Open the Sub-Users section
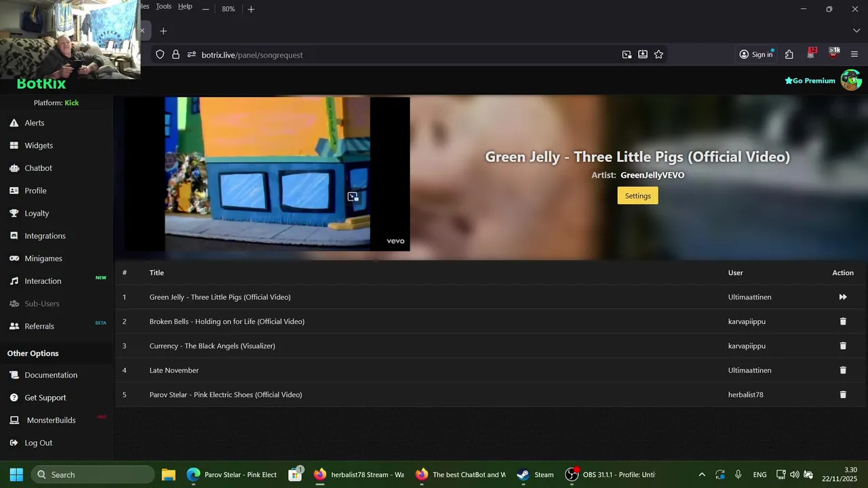The width and height of the screenshot is (868, 488). pos(42,304)
